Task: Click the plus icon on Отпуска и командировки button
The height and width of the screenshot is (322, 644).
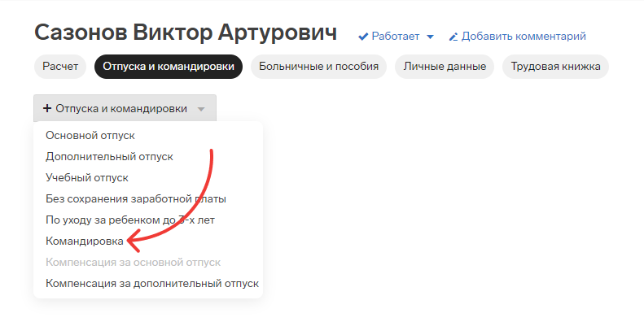Action: (47, 108)
